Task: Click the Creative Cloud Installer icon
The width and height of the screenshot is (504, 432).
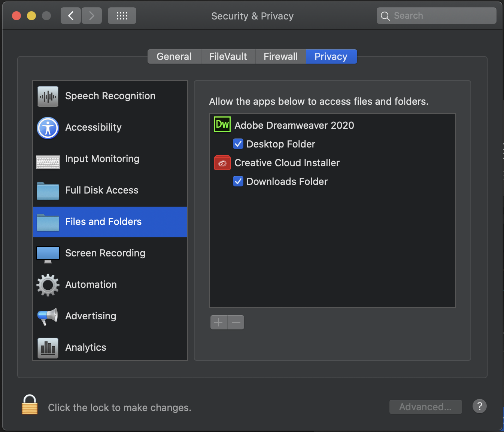Action: (222, 162)
